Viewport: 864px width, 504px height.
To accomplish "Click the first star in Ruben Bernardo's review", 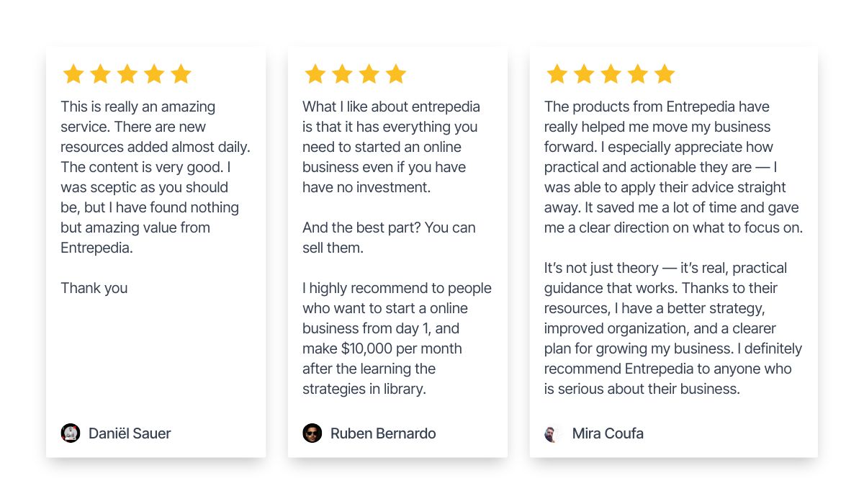I will coord(315,74).
